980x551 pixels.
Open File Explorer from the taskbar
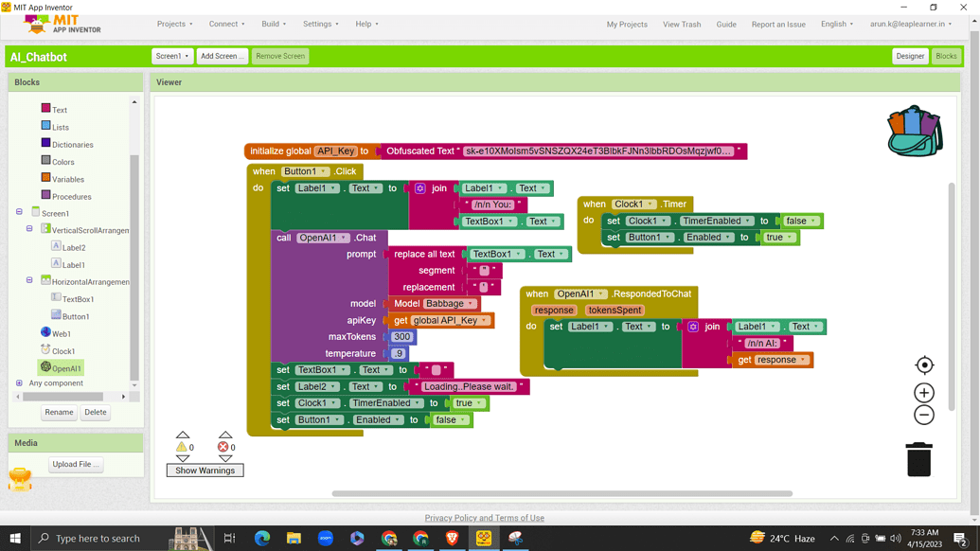tap(294, 538)
